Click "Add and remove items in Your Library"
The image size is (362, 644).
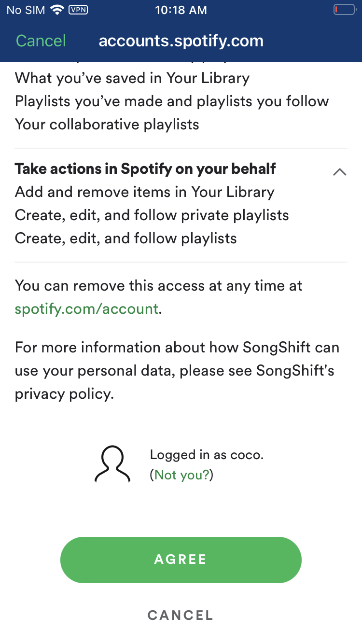click(145, 192)
